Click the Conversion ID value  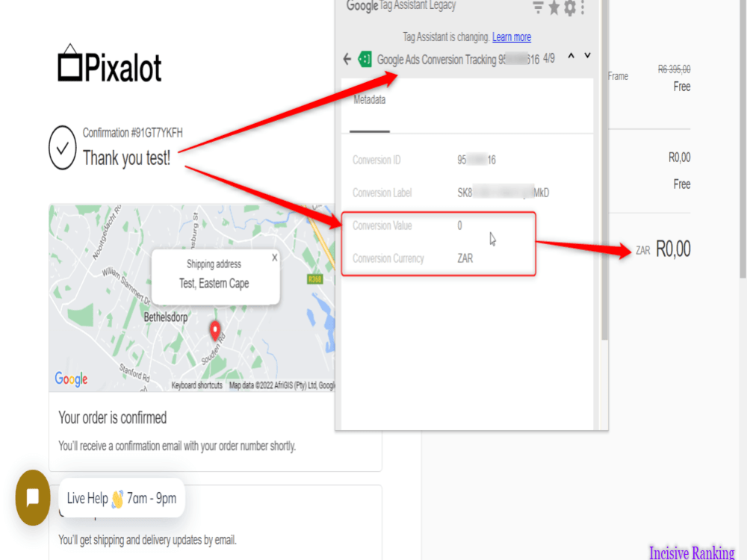coord(477,160)
